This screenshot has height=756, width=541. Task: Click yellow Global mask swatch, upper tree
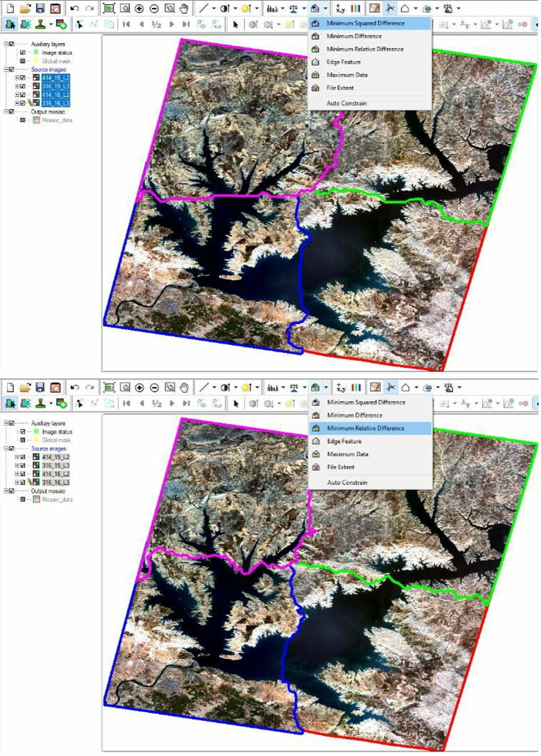tap(36, 61)
